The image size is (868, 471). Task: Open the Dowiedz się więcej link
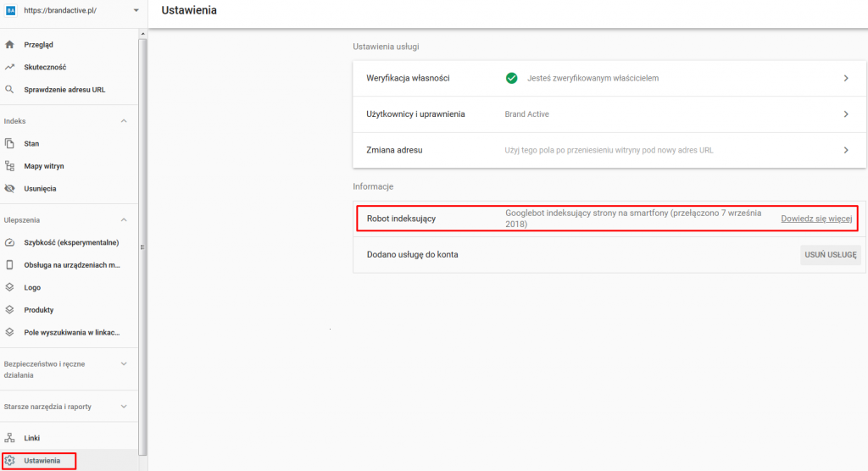(x=815, y=219)
